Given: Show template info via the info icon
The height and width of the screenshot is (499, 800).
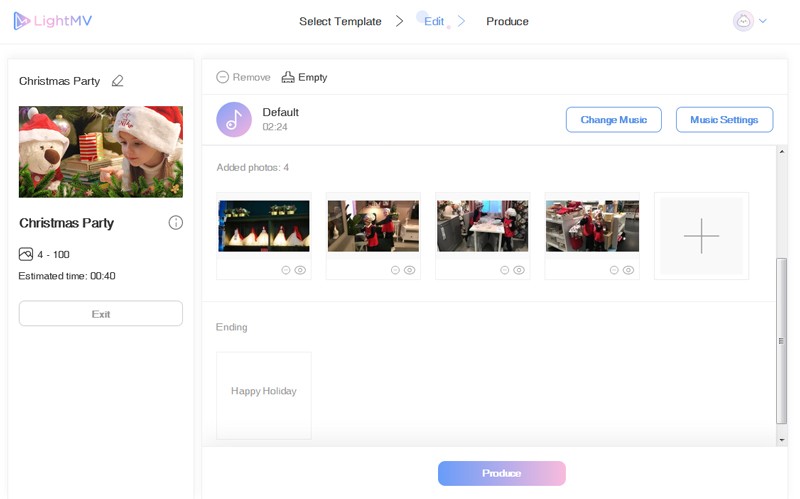Looking at the screenshot, I should click(176, 222).
